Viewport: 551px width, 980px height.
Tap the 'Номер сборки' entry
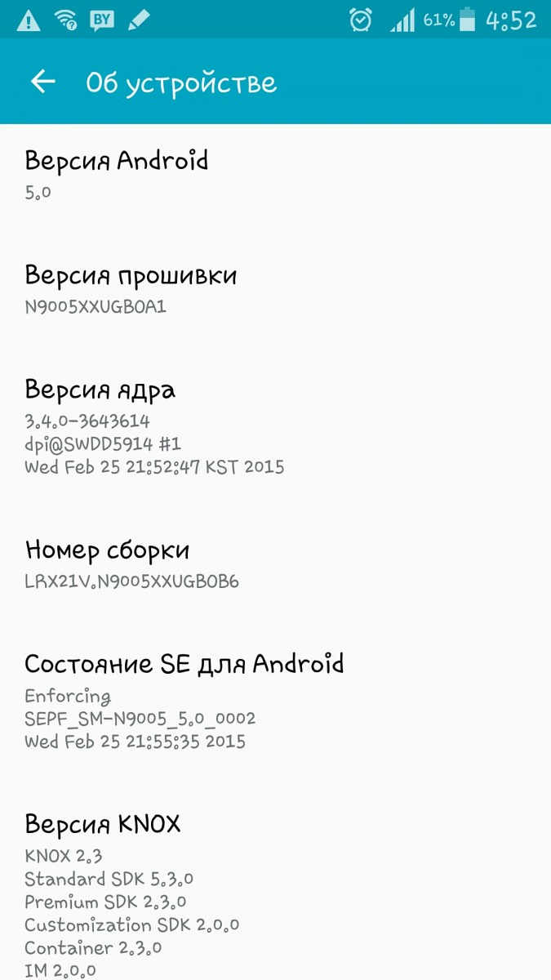pyautogui.click(x=275, y=565)
